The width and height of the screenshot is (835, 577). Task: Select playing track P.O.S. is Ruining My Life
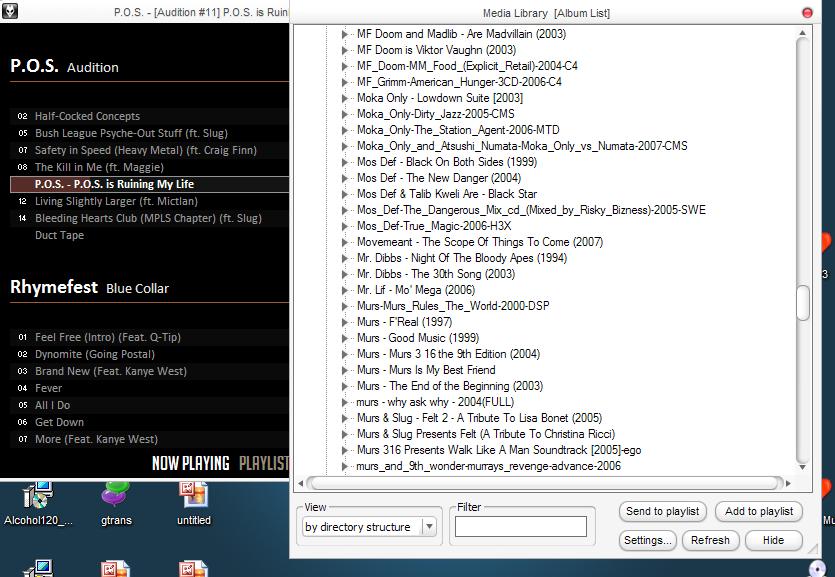coord(149,184)
